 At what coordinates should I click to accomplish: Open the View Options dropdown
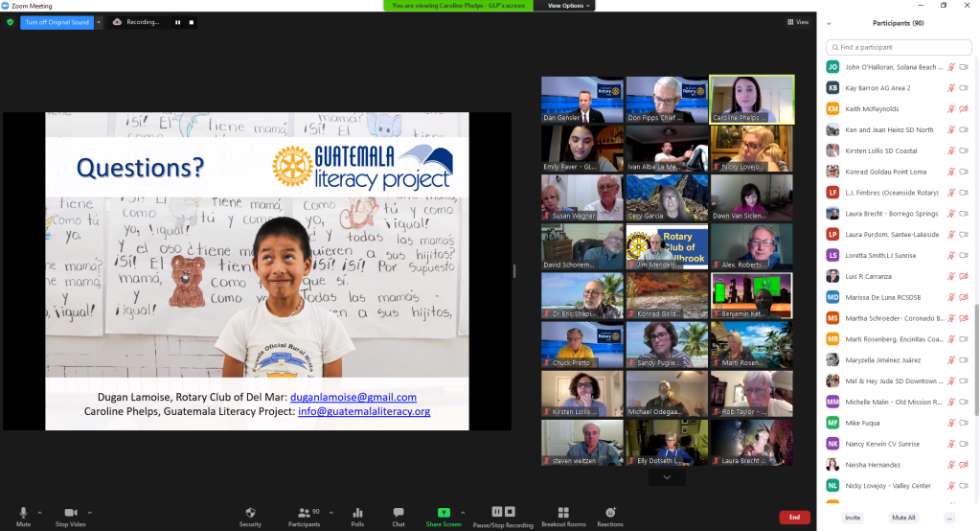[x=570, y=6]
